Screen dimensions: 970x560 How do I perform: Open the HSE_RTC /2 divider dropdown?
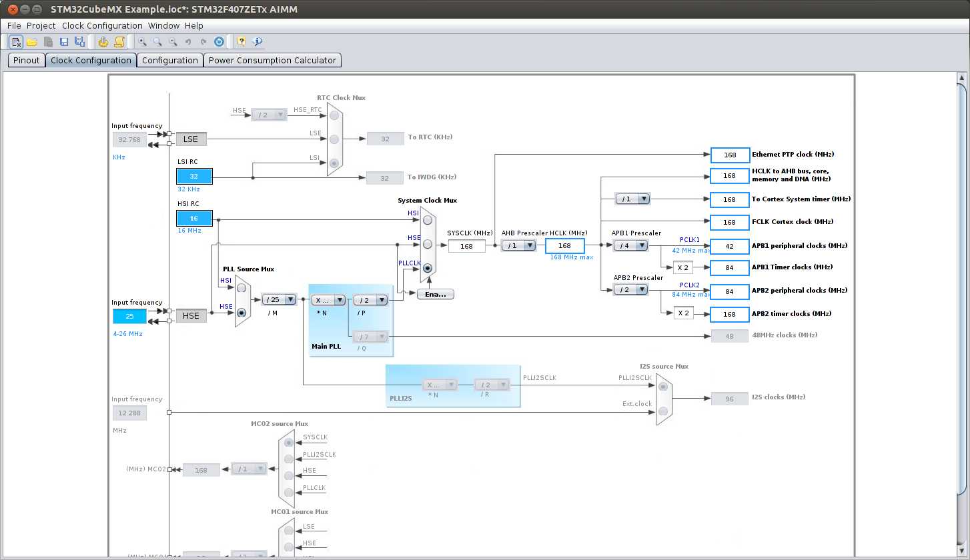269,115
